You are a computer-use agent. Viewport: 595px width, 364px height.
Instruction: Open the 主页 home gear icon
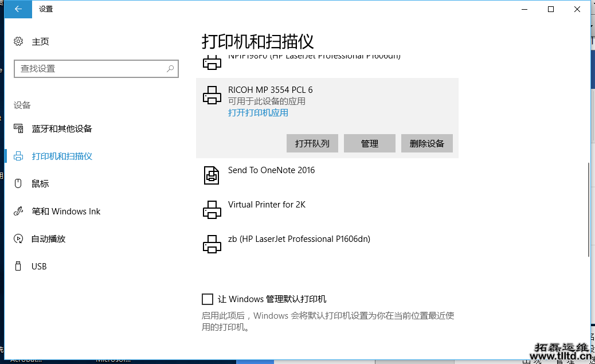[18, 41]
